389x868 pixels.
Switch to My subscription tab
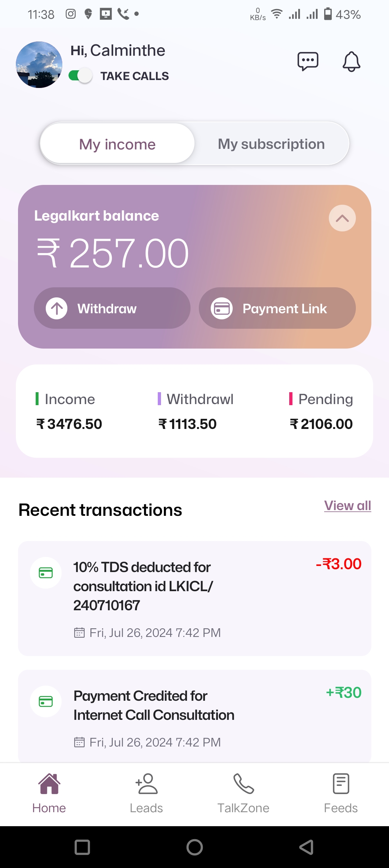tap(271, 144)
